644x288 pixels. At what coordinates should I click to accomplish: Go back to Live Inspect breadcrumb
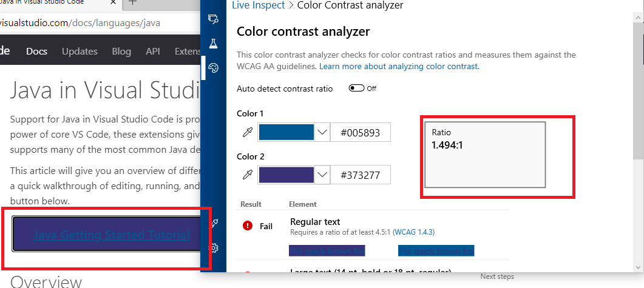pos(259,5)
